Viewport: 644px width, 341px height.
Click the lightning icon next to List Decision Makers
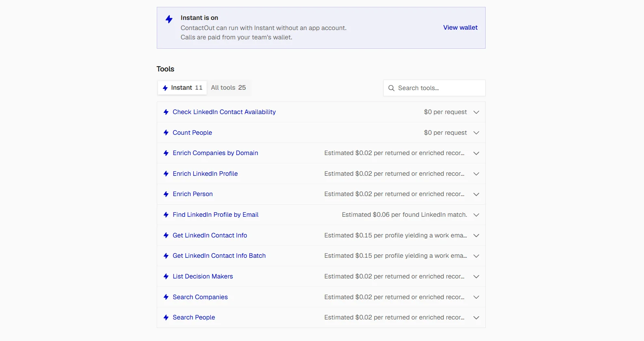166,276
